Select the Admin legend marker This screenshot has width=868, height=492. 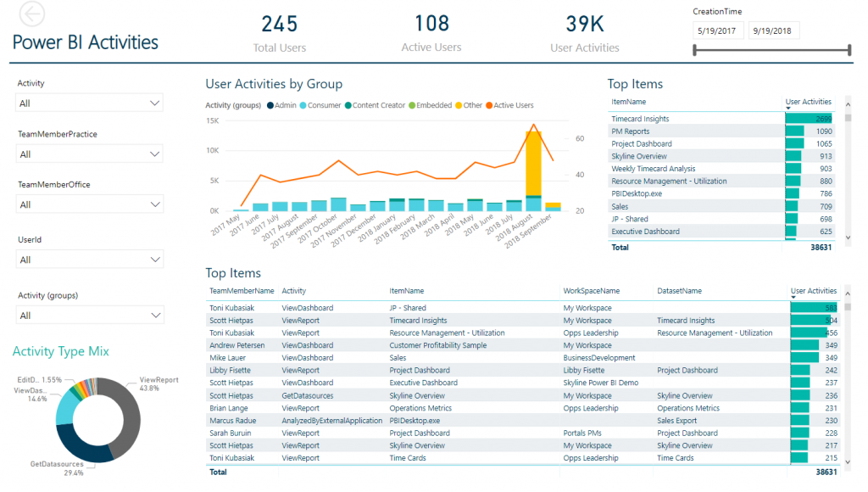coord(270,106)
